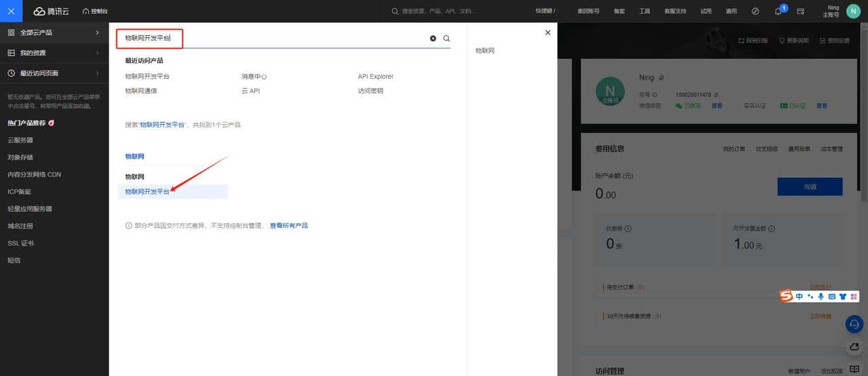The width and height of the screenshot is (868, 376).
Task: Expand 最近访问页面 submenu
Action: click(53, 73)
